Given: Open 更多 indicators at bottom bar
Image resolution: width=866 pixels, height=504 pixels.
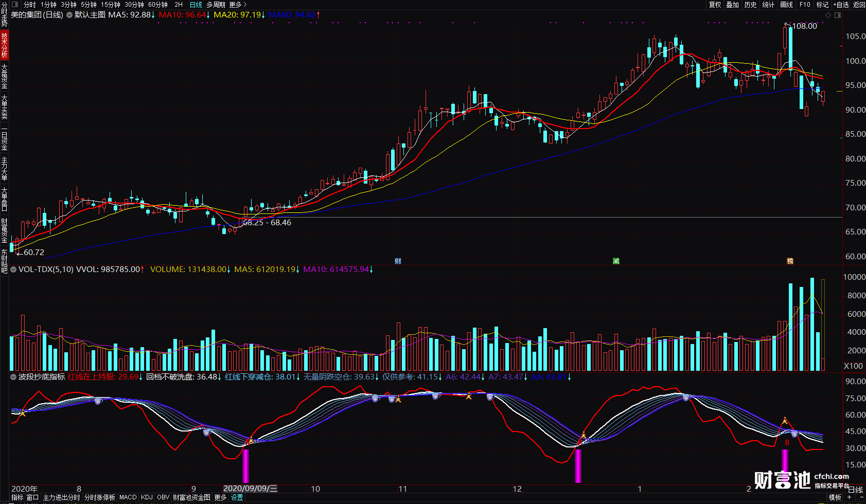Looking at the screenshot, I should (220, 498).
